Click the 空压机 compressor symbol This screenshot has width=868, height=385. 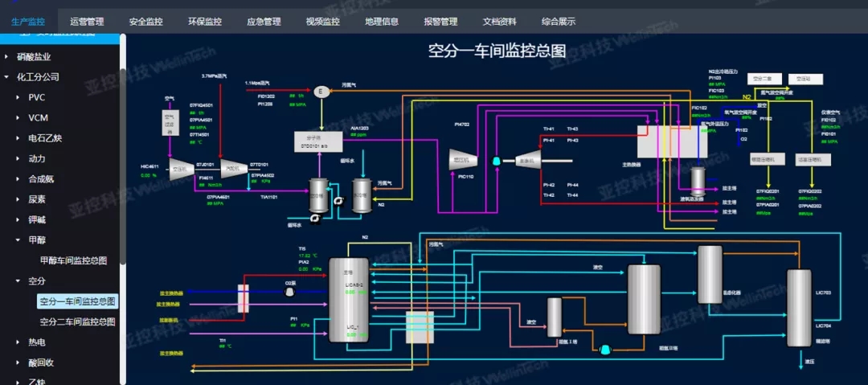pos(182,169)
